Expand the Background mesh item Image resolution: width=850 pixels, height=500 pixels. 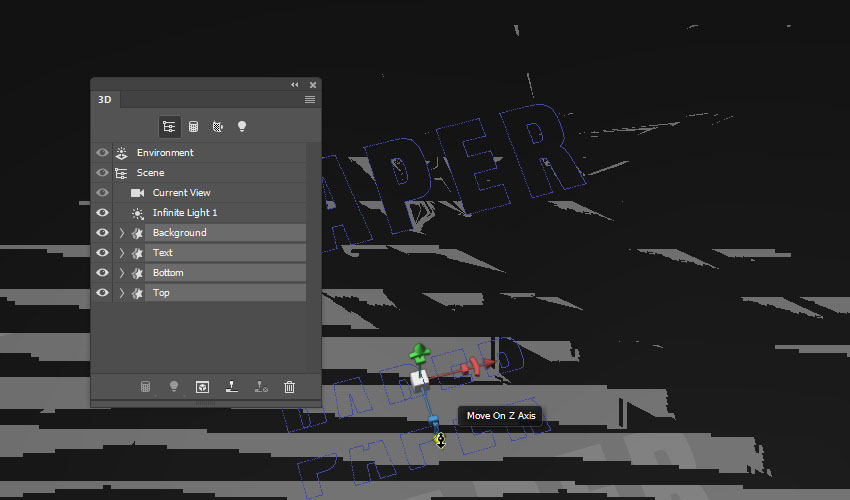click(122, 233)
